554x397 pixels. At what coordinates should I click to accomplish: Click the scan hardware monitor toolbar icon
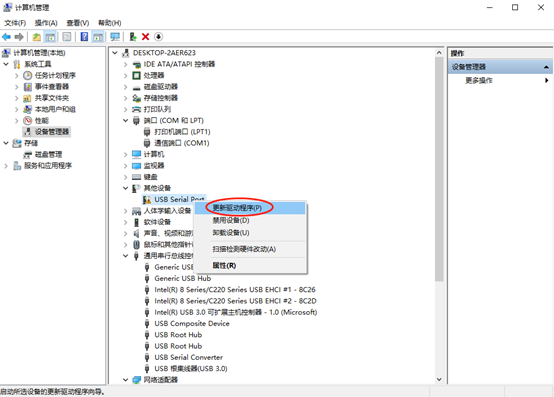(x=115, y=36)
